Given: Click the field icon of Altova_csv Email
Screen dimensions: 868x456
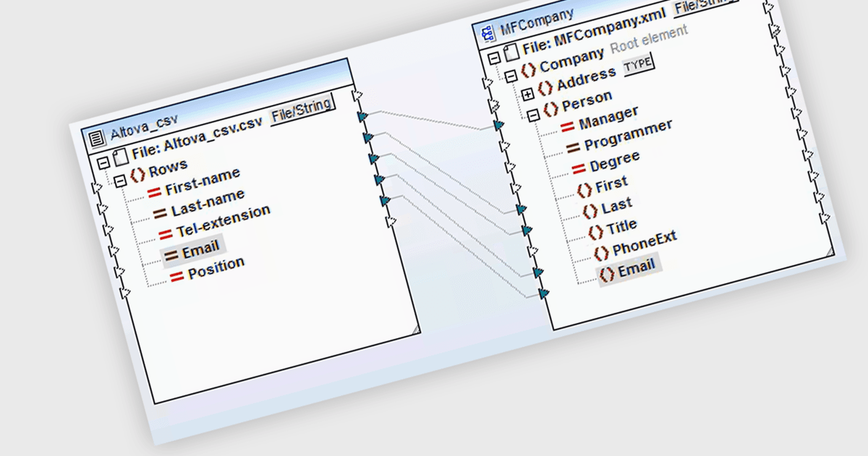Looking at the screenshot, I should click(x=171, y=255).
